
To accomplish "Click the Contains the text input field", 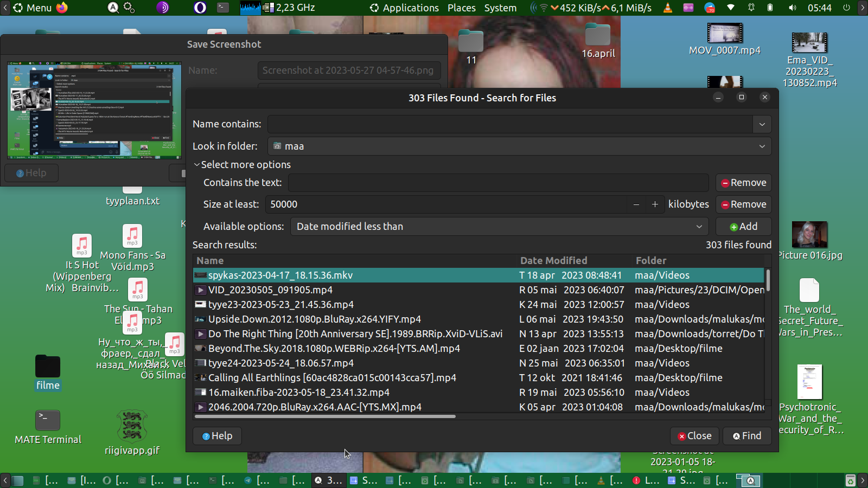I will [498, 183].
